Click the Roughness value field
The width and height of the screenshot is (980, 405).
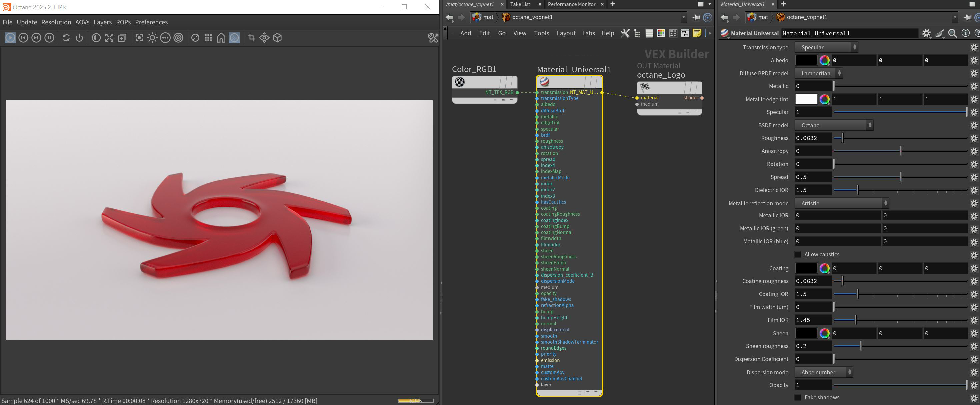click(812, 138)
